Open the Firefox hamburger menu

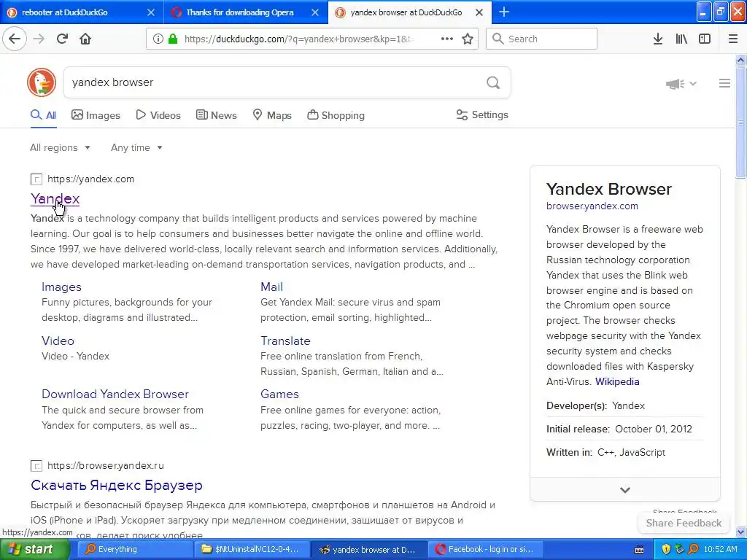pyautogui.click(x=733, y=39)
